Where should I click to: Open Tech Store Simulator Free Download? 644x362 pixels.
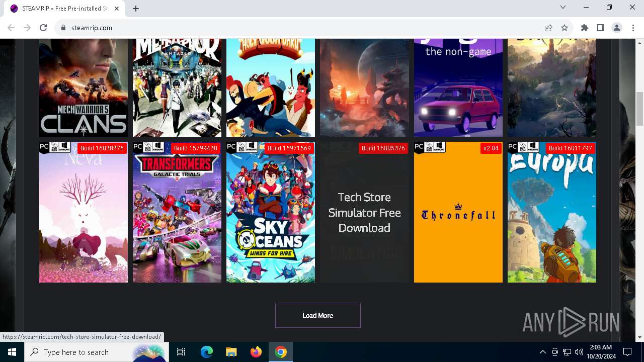pos(364,212)
